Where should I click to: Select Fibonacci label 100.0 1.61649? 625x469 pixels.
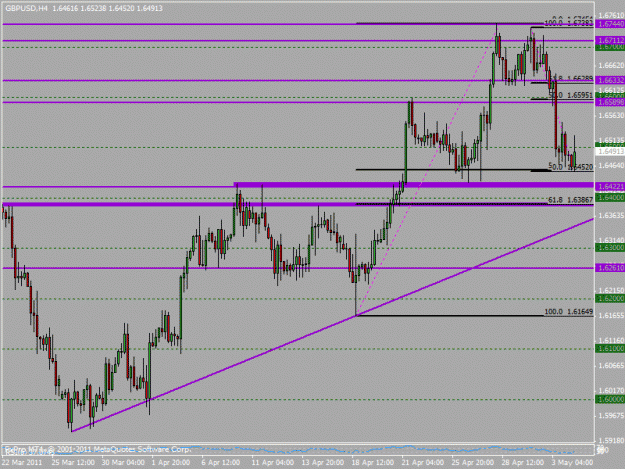pos(569,312)
